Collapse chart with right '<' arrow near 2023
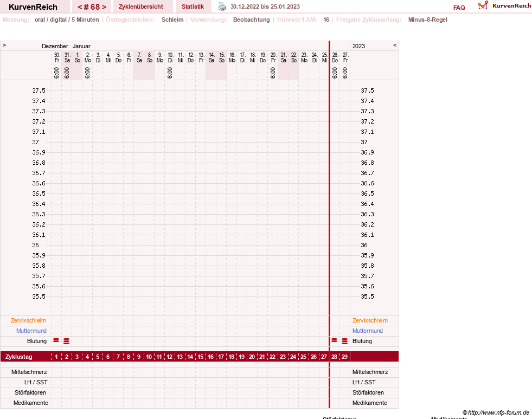The image size is (532, 419). click(395, 45)
